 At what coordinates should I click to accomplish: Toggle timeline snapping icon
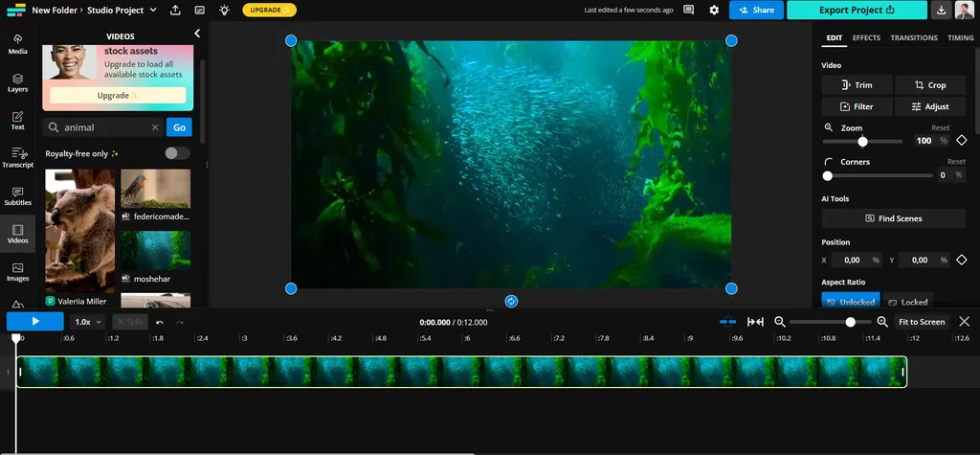pyautogui.click(x=727, y=322)
